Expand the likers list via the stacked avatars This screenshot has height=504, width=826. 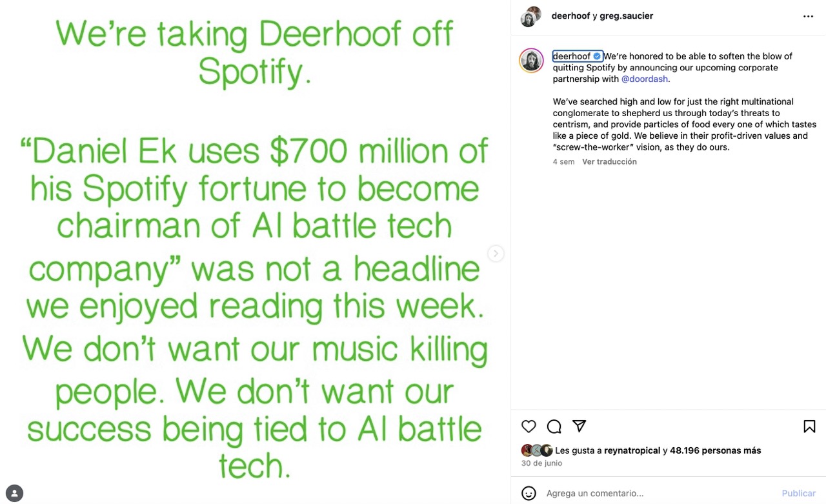click(x=536, y=450)
